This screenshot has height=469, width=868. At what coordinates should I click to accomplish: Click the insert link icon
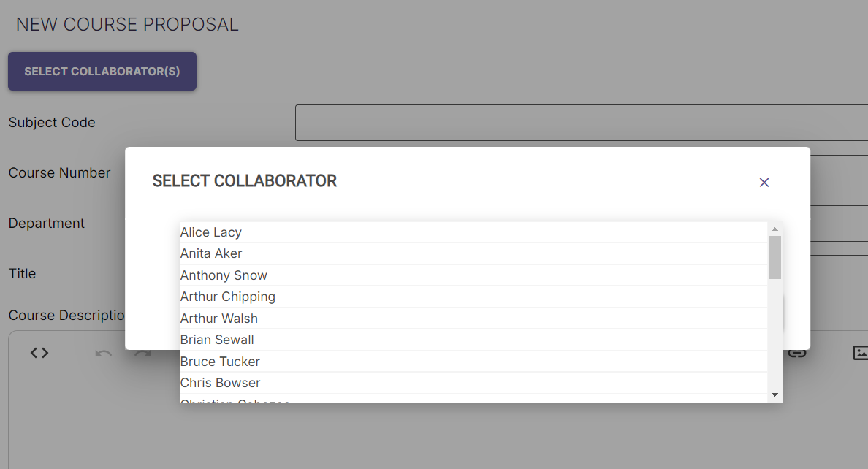(796, 354)
